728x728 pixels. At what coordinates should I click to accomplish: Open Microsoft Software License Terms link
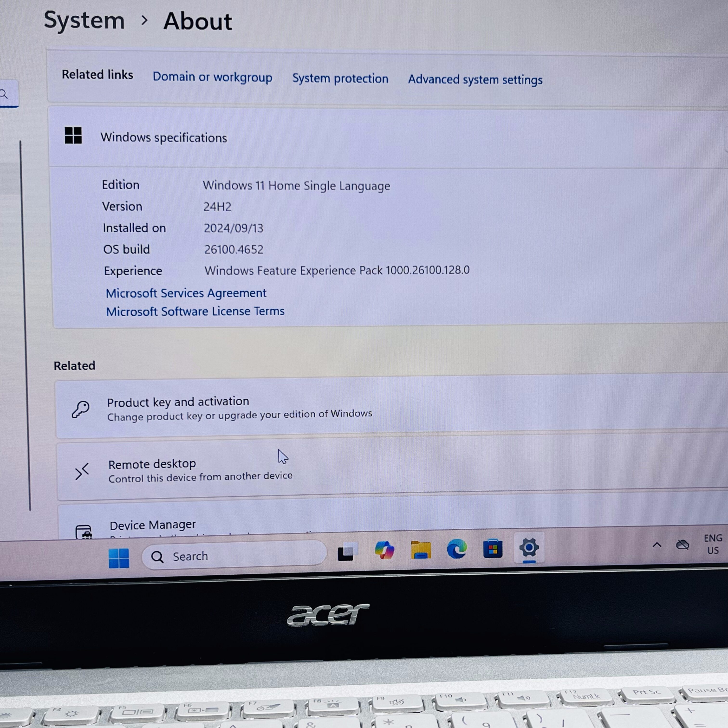point(195,311)
